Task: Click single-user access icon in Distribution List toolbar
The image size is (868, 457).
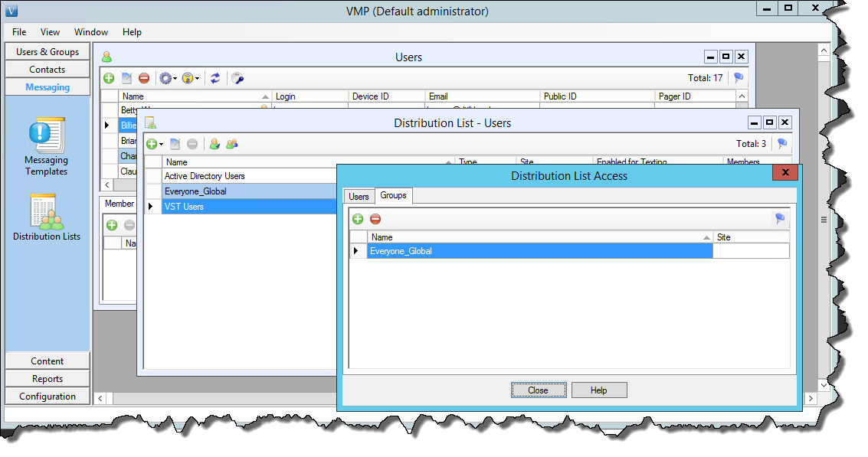Action: click(x=215, y=144)
